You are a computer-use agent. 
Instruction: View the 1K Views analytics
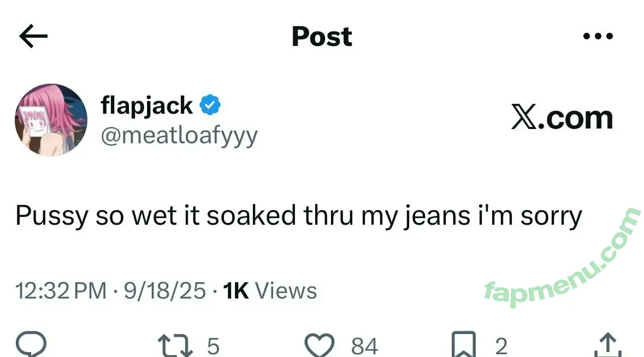[270, 290]
